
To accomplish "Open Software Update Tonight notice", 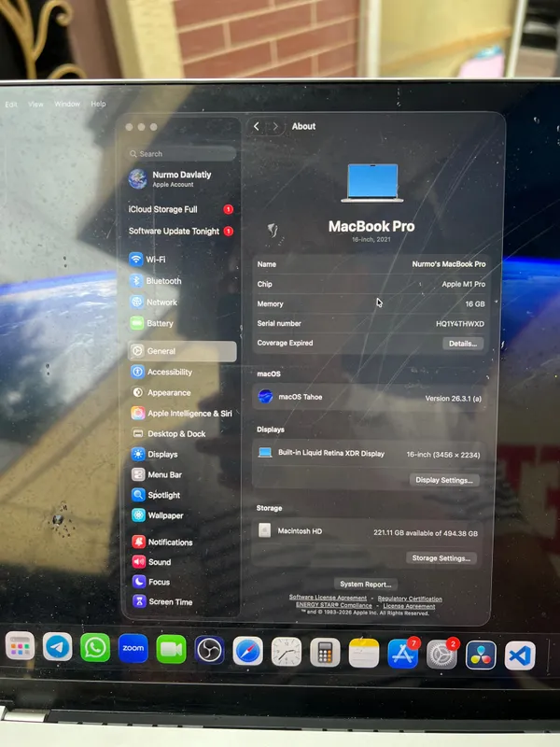I will pyautogui.click(x=181, y=231).
